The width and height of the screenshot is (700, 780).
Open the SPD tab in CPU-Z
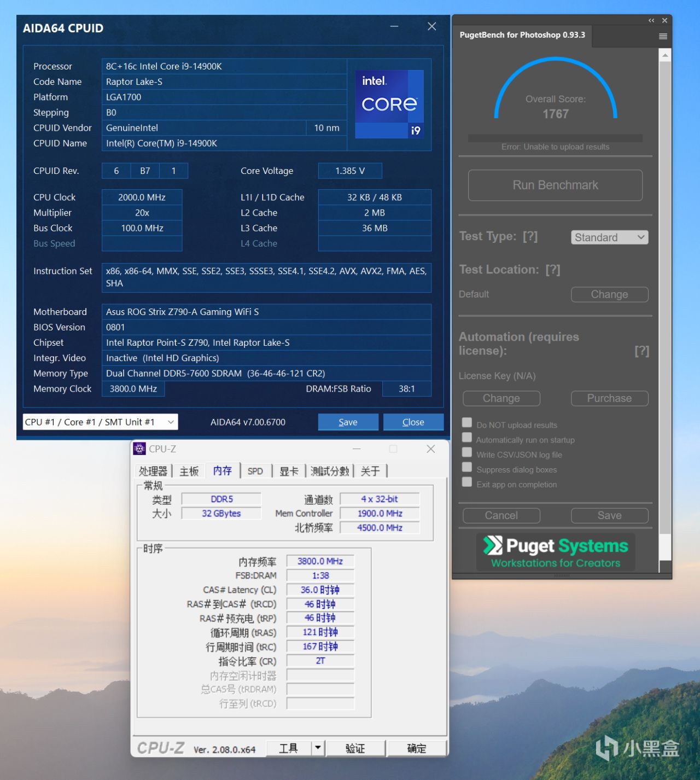255,471
